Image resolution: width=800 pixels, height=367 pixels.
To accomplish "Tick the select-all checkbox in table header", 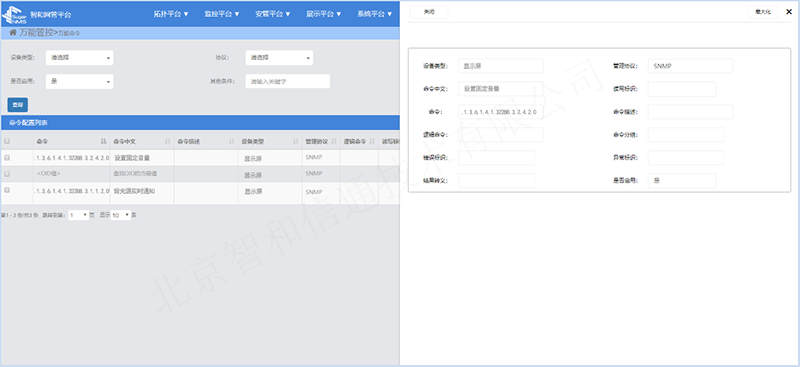I will point(7,141).
